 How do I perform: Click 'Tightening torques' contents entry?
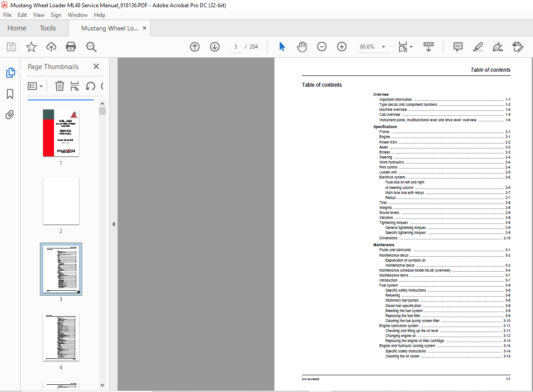[394, 223]
